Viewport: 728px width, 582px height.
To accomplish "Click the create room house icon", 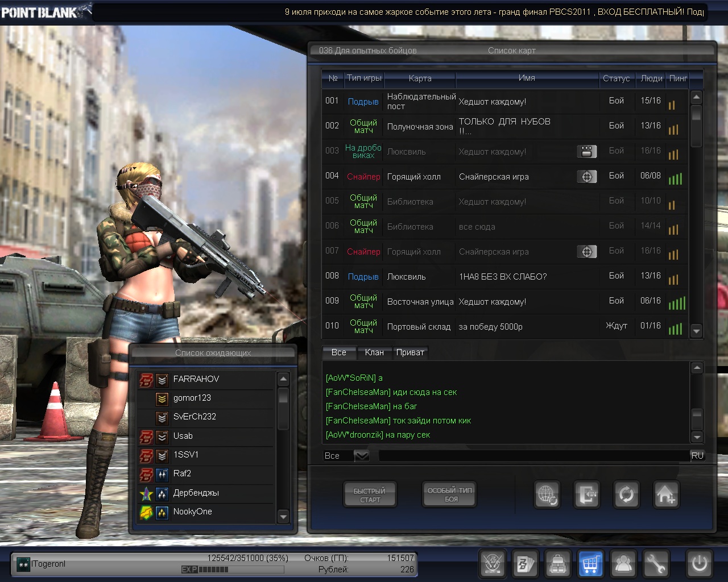I will coord(665,494).
